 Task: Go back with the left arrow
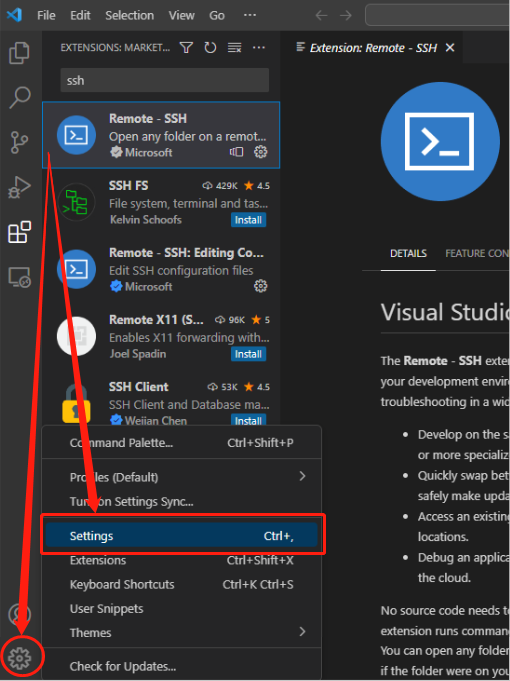pyautogui.click(x=321, y=15)
